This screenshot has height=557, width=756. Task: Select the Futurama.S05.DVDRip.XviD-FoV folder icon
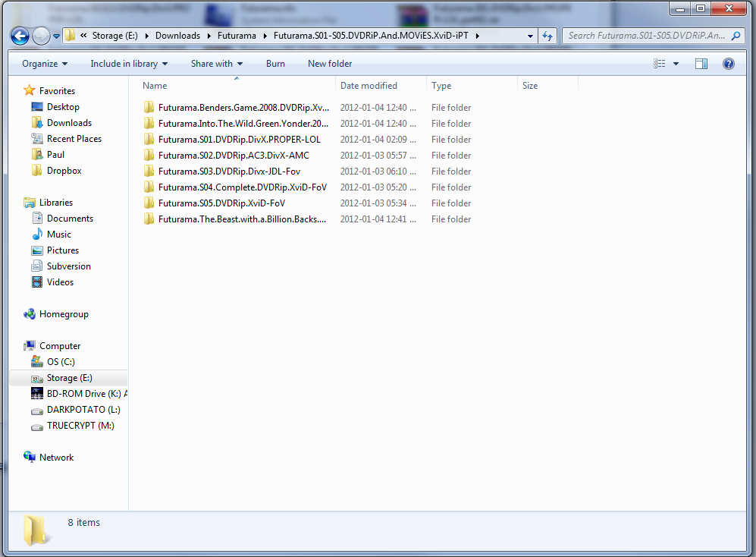(x=149, y=203)
